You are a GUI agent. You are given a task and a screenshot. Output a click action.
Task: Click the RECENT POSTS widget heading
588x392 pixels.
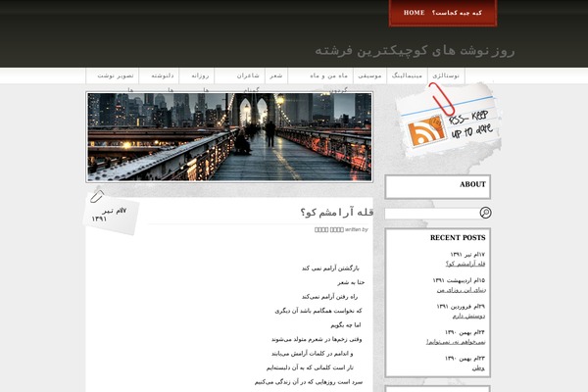point(458,237)
